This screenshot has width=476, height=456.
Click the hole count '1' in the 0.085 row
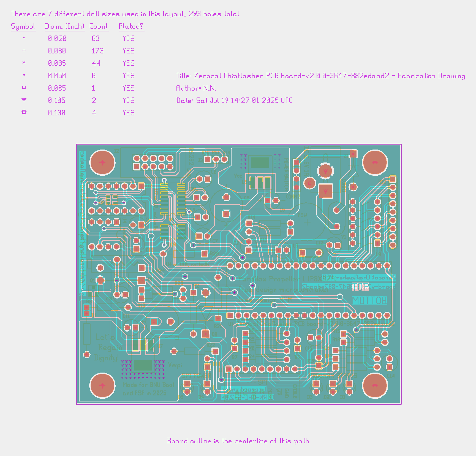click(93, 88)
